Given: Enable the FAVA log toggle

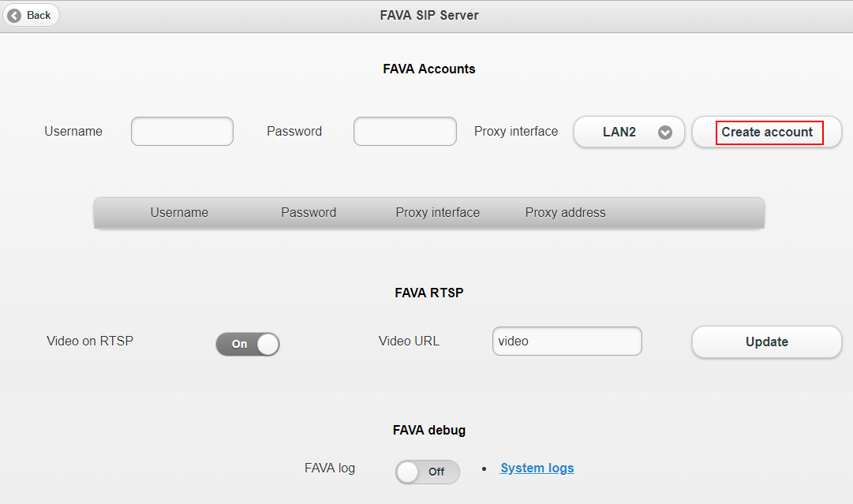Looking at the screenshot, I should click(x=427, y=472).
